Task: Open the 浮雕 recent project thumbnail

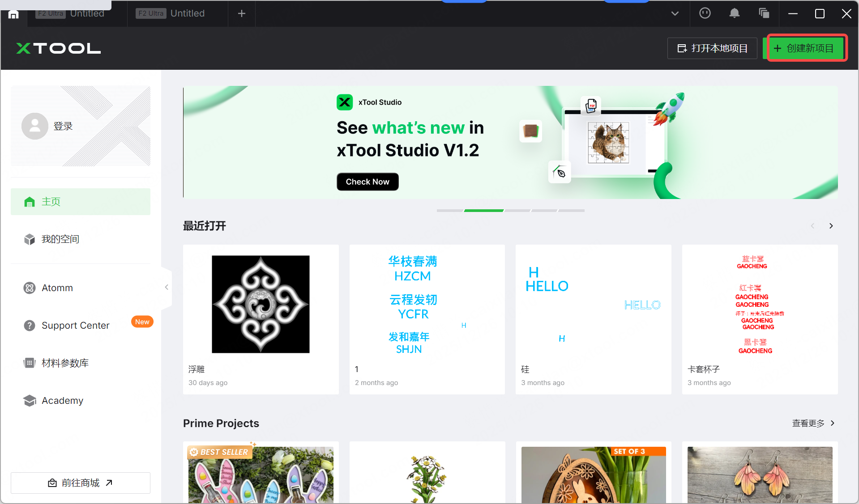Action: tap(261, 304)
